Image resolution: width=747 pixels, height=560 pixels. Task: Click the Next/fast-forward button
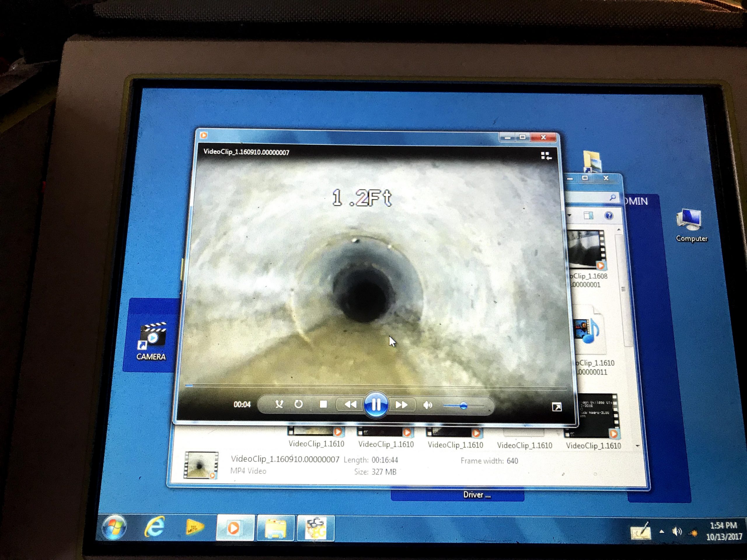(x=401, y=404)
